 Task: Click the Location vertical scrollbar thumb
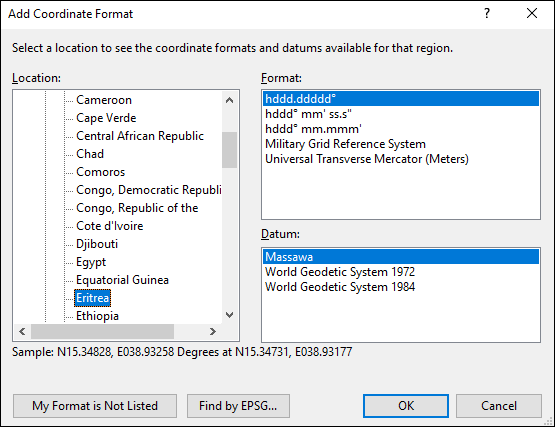229,150
